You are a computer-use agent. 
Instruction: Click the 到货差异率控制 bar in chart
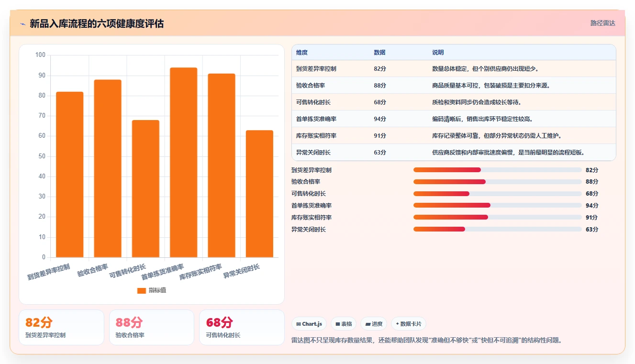pyautogui.click(x=69, y=175)
